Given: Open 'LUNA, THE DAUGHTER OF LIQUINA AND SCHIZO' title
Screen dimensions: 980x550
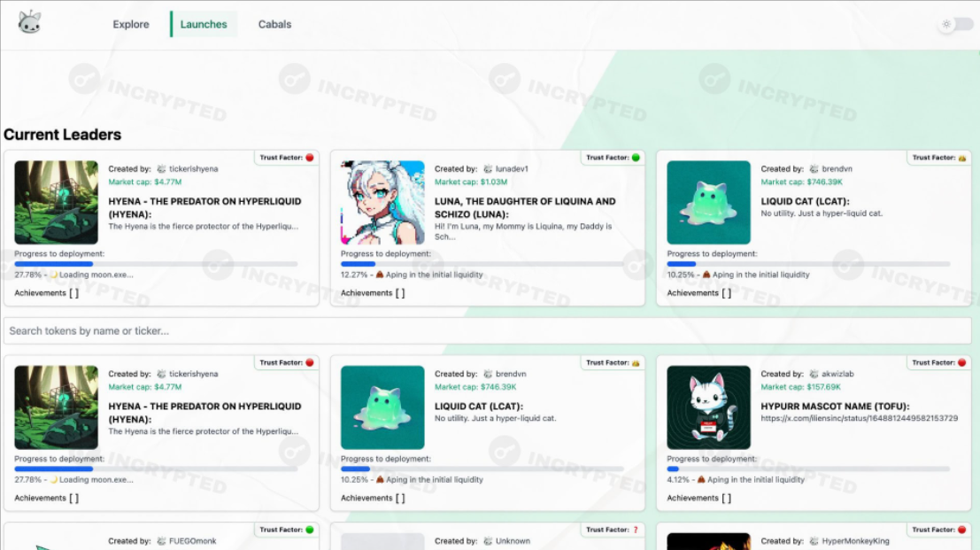Looking at the screenshot, I should (x=525, y=207).
